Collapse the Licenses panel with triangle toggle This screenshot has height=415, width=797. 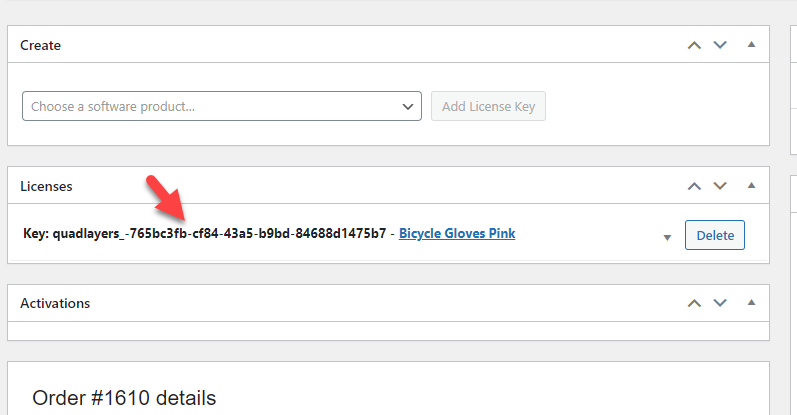751,186
